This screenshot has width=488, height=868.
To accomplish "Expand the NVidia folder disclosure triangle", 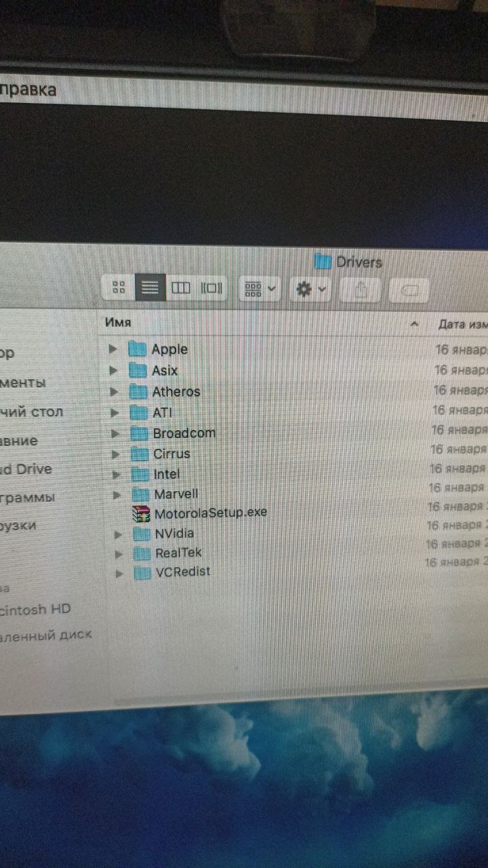I will coord(119,534).
